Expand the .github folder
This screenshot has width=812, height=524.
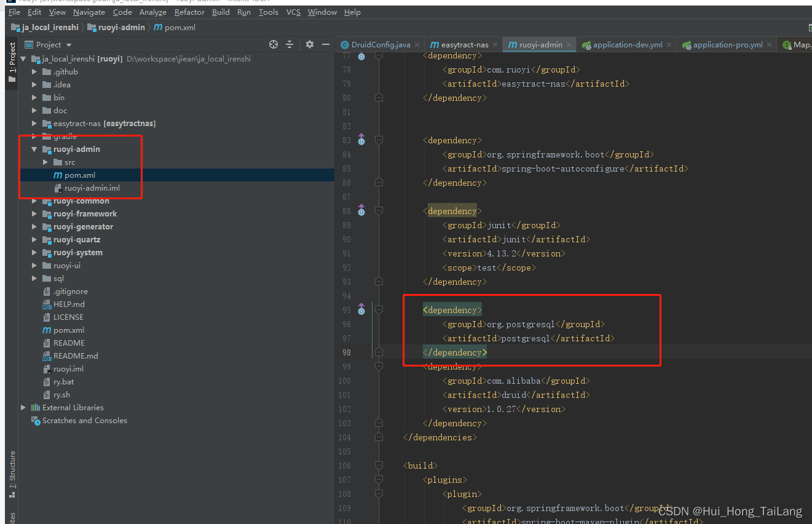coord(35,71)
